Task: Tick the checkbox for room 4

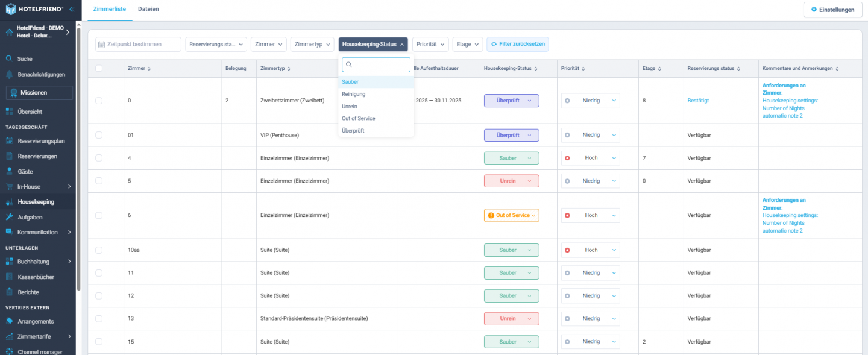Action: pos(99,158)
